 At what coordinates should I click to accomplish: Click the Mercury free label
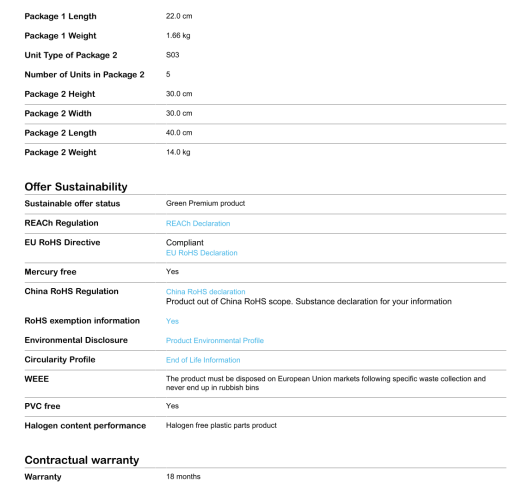pos(50,272)
